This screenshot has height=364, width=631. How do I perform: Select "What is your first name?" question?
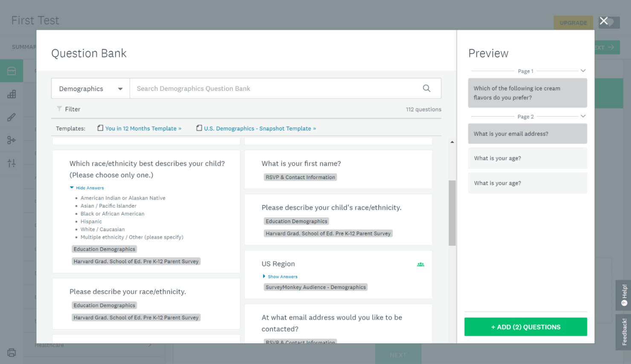pos(301,163)
